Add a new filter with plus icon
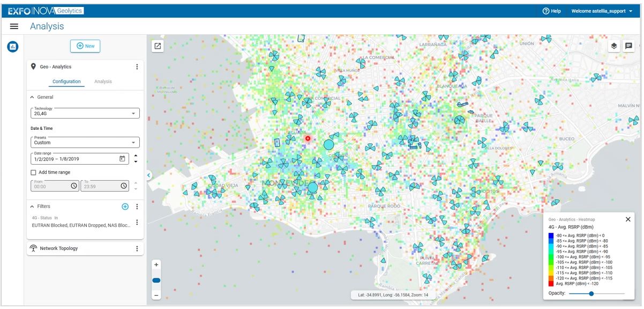This screenshot has height=309, width=644. pyautogui.click(x=125, y=207)
